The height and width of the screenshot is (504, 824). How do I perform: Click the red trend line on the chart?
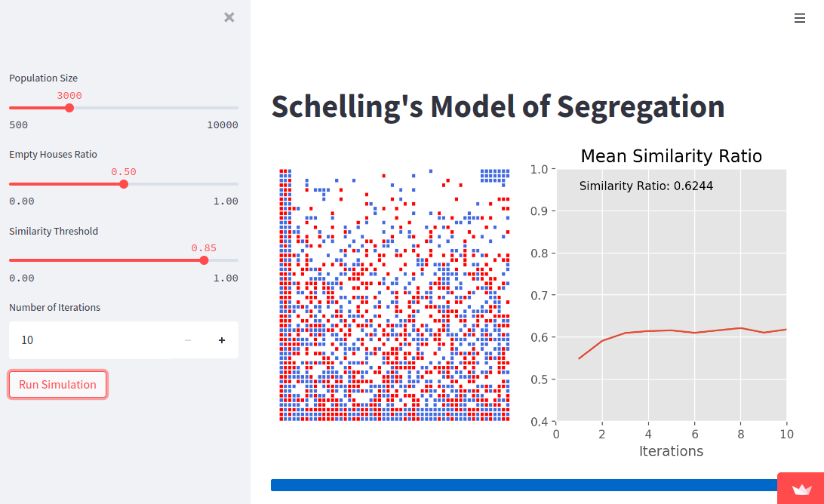point(672,330)
